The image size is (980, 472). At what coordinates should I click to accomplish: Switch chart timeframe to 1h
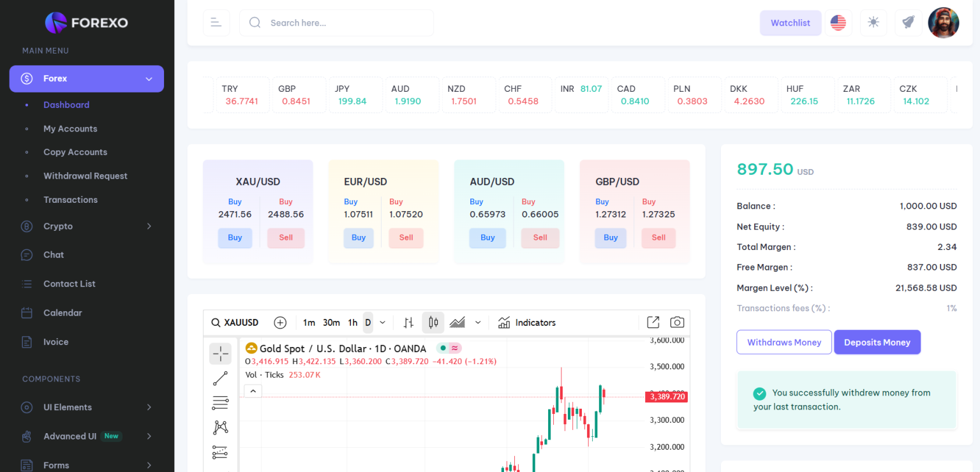(x=353, y=322)
